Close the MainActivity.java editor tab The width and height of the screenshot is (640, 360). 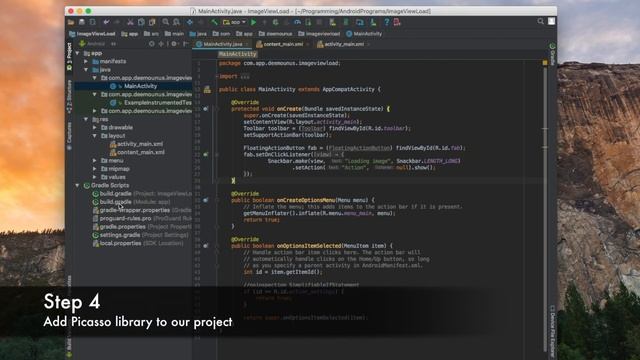pos(247,44)
